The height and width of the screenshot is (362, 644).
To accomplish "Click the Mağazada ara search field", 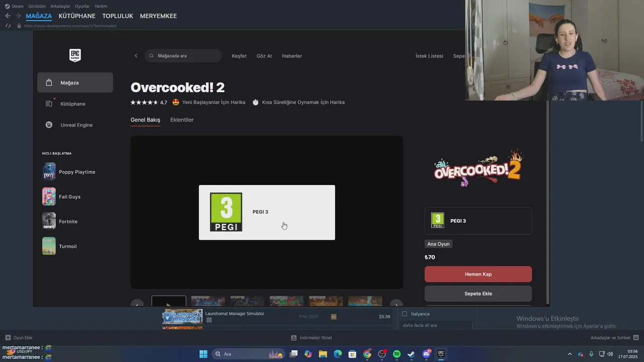I will 183,56.
